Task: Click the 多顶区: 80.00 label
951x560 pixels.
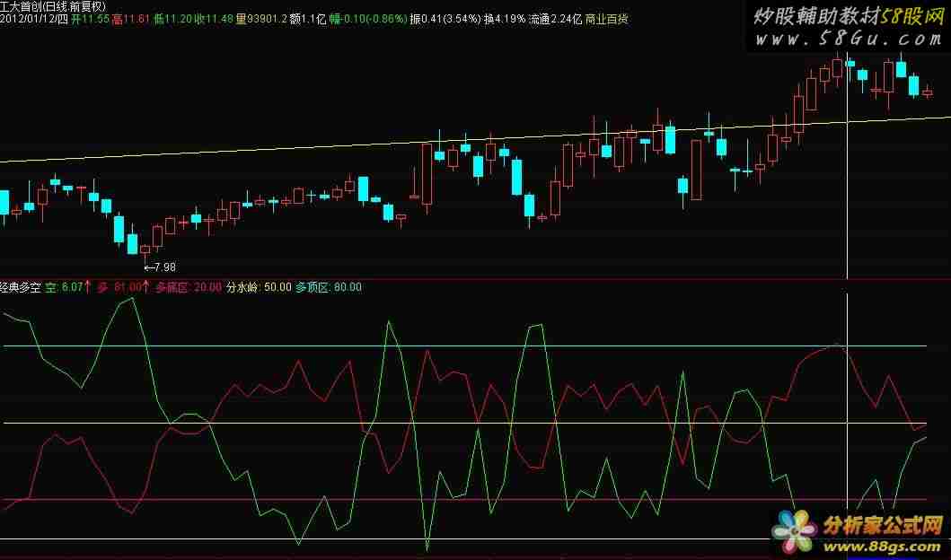Action: tap(329, 287)
